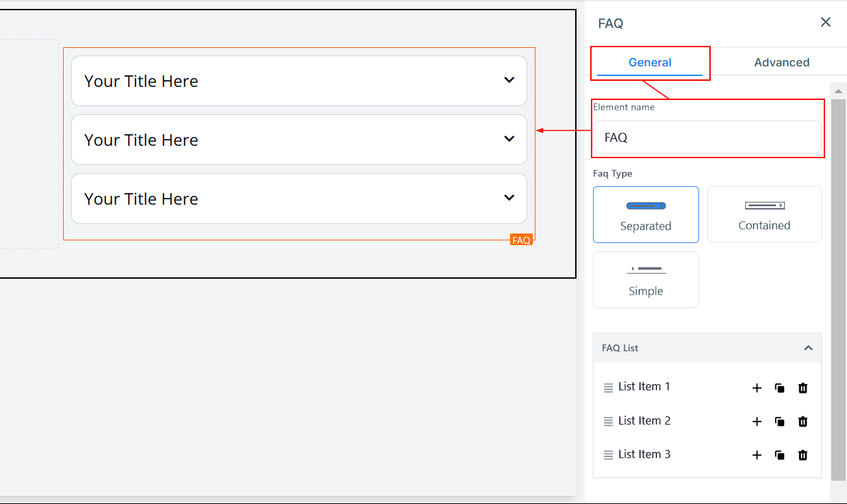Expand the first FAQ accordion chevron

[x=509, y=80]
